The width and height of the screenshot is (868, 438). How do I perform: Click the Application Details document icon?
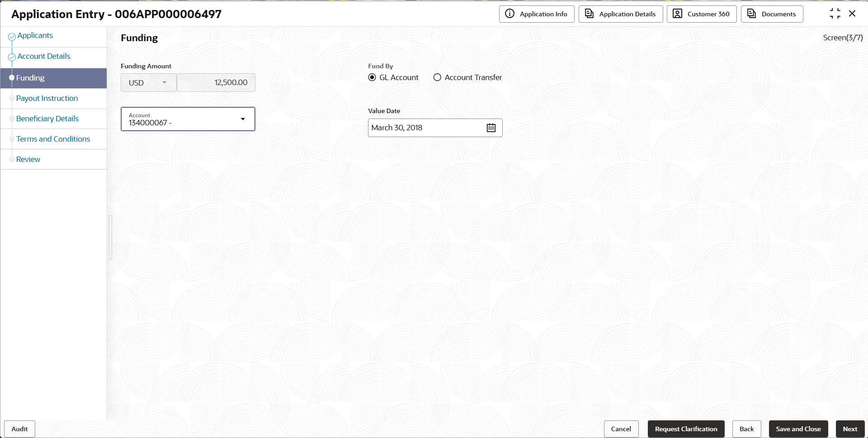(x=589, y=14)
